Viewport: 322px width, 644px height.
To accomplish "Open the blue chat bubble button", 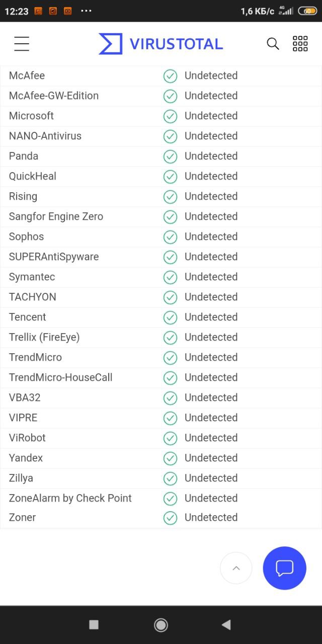I will (285, 568).
